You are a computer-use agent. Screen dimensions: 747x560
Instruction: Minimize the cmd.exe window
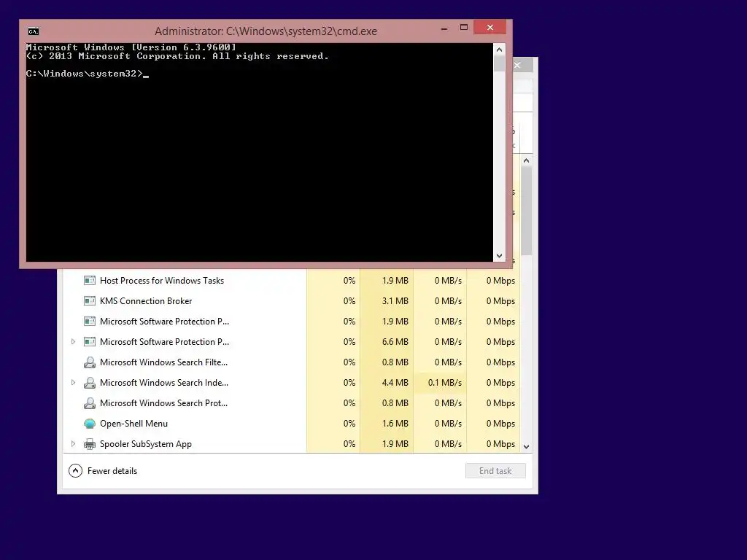click(444, 28)
